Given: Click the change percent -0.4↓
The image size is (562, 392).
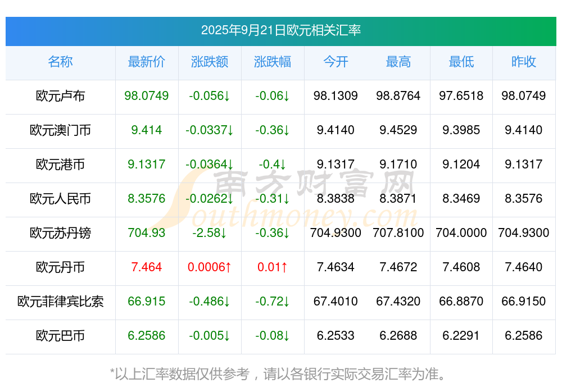Looking at the screenshot, I should (x=273, y=165).
